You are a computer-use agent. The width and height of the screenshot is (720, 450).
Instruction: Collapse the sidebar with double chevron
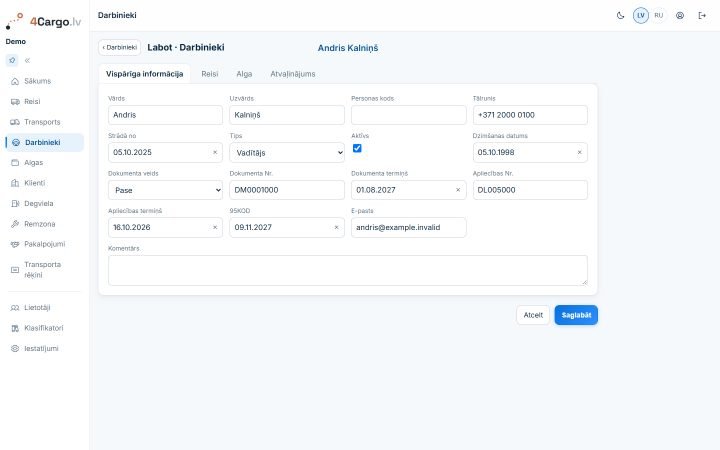28,60
